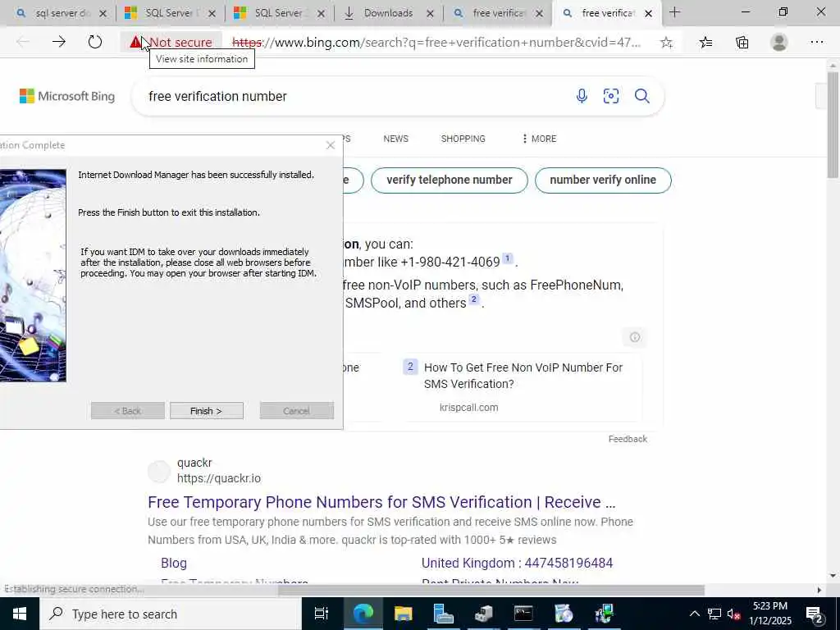Click the browser address bar URL

436,43
